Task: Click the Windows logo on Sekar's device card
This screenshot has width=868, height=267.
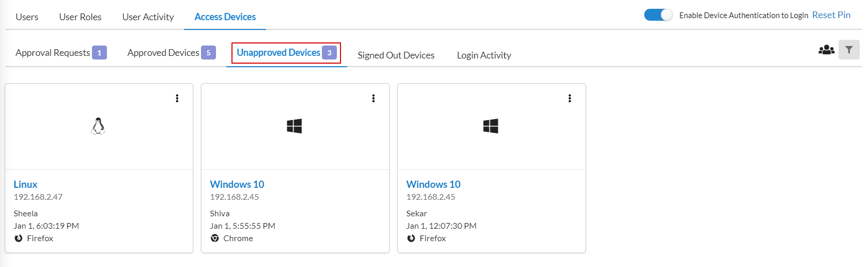Action: pyautogui.click(x=491, y=126)
